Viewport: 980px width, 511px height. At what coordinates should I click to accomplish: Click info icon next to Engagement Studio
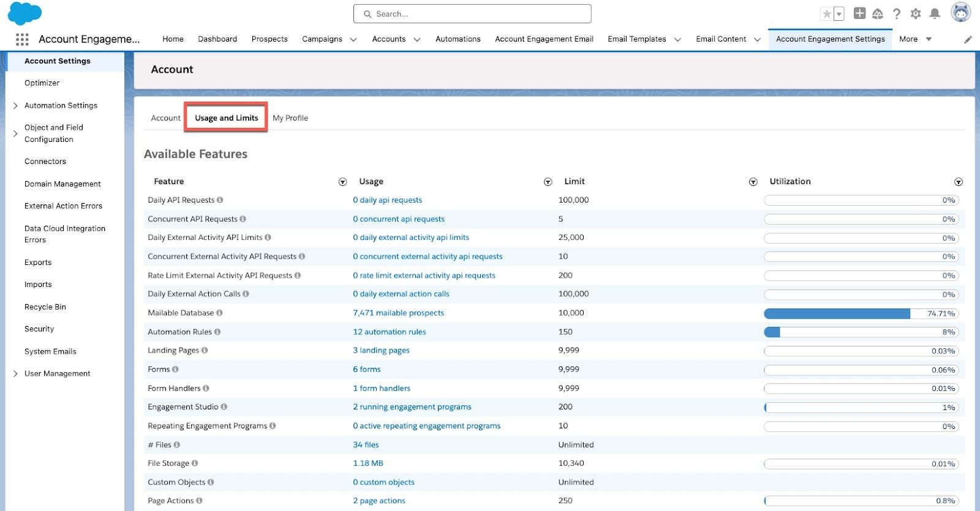click(x=224, y=407)
